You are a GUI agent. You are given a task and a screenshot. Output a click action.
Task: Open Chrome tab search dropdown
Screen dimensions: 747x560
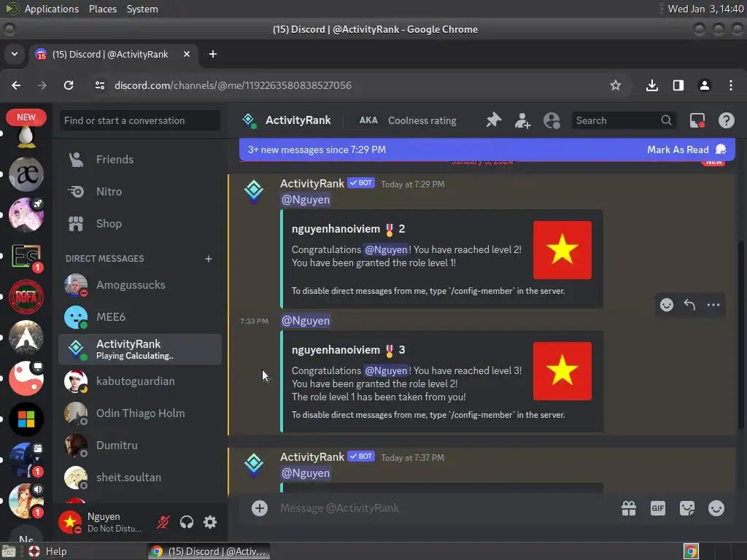(15, 54)
